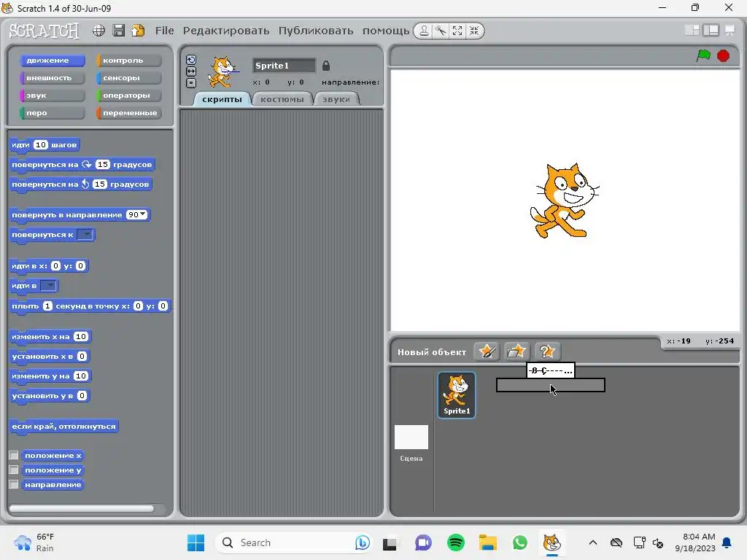This screenshot has width=747, height=560.
Task: Open Spotify from the taskbar
Action: [x=455, y=542]
